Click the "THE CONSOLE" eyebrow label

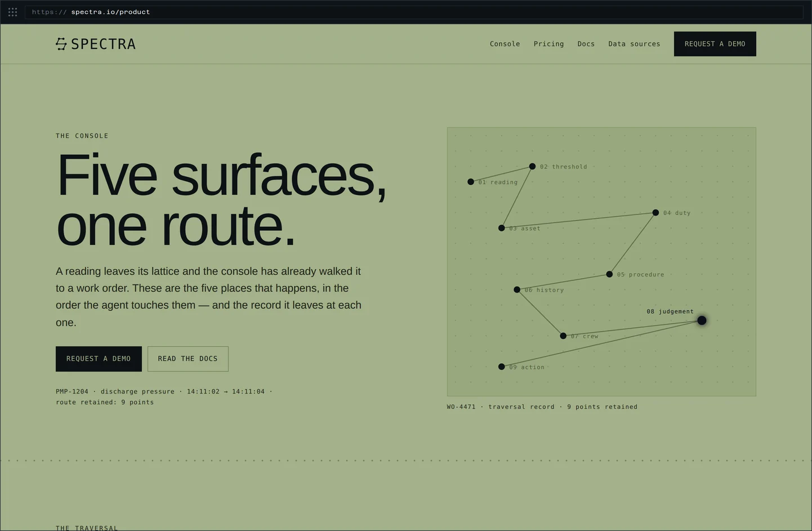click(82, 136)
